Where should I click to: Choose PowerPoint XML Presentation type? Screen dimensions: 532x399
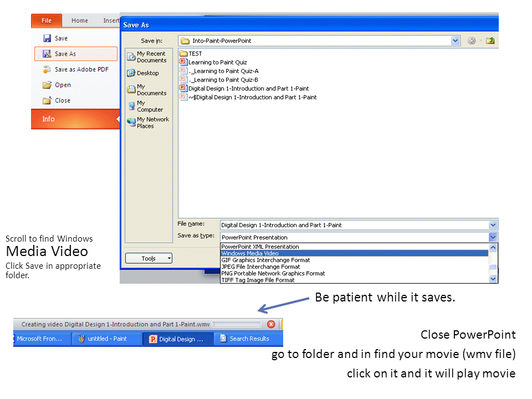click(x=354, y=247)
